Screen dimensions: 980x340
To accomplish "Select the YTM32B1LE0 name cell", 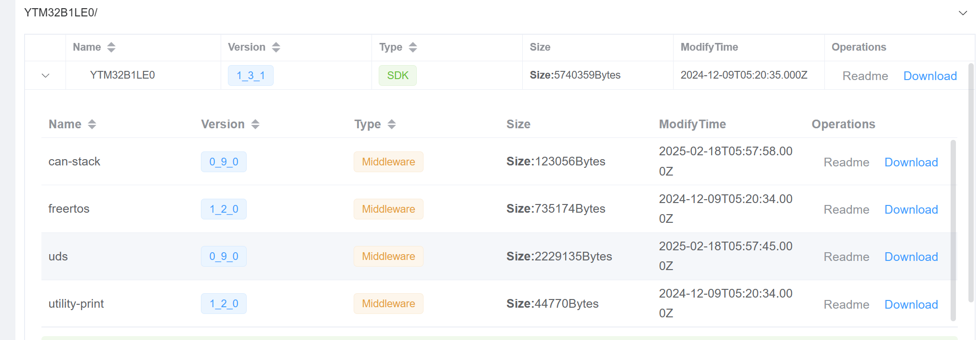I will [122, 75].
